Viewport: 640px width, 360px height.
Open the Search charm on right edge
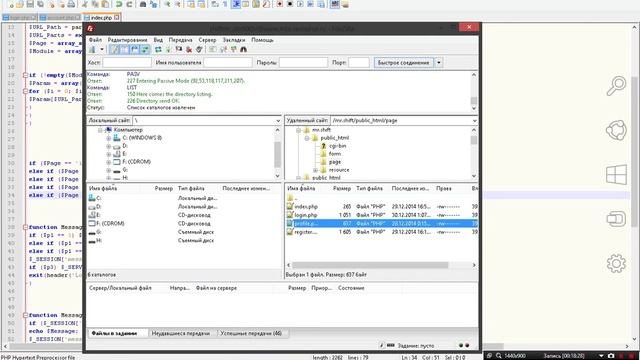616,86
